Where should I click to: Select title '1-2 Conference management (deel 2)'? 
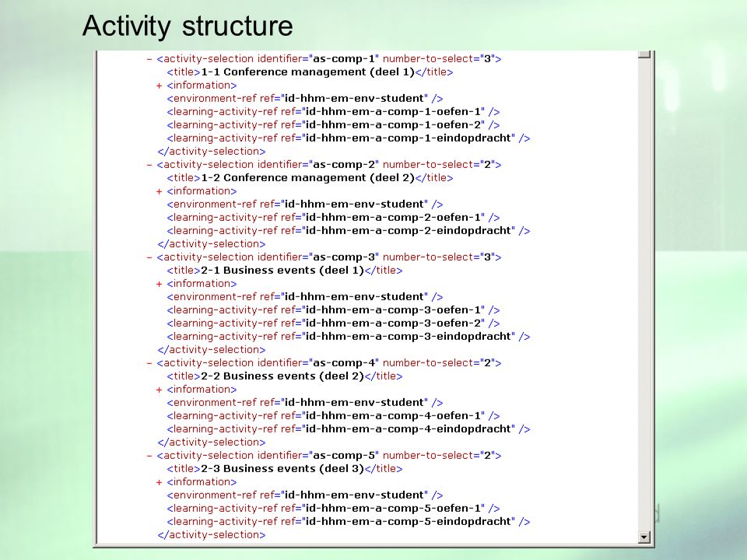point(308,177)
